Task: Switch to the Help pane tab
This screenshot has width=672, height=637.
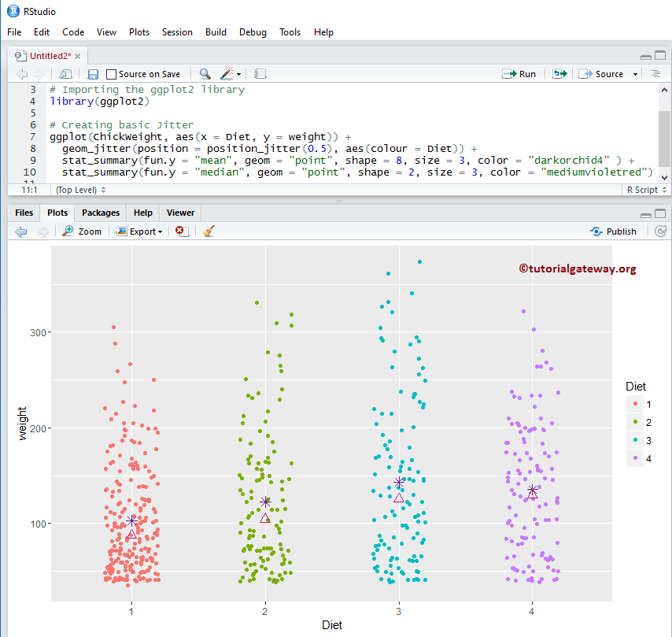Action: pyautogui.click(x=142, y=213)
